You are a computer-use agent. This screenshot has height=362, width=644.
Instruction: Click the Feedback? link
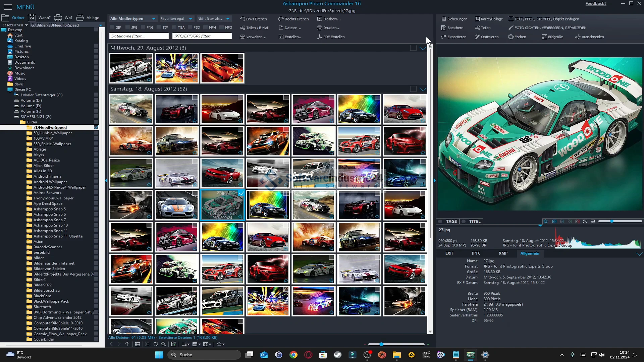point(596,4)
